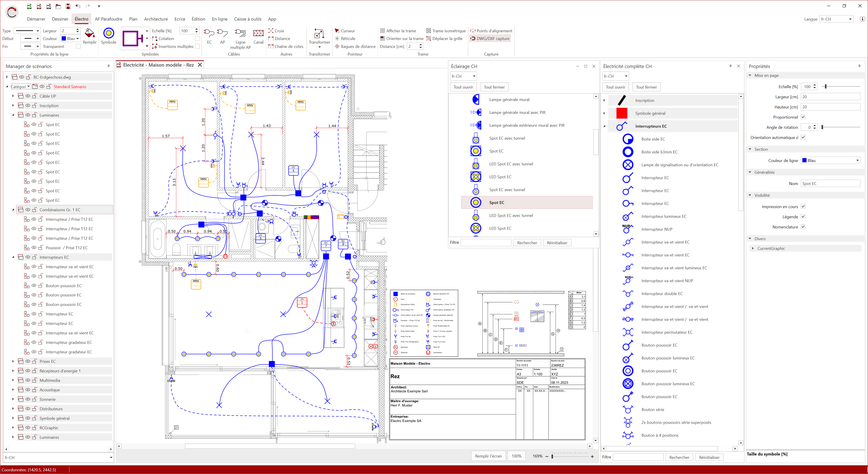The image size is (868, 474).
Task: Expand the Prises EC tree category
Action: (13, 361)
